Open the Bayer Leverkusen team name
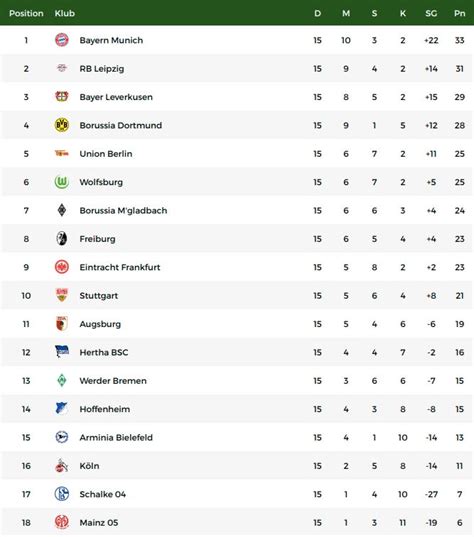474x537 pixels. click(x=116, y=97)
